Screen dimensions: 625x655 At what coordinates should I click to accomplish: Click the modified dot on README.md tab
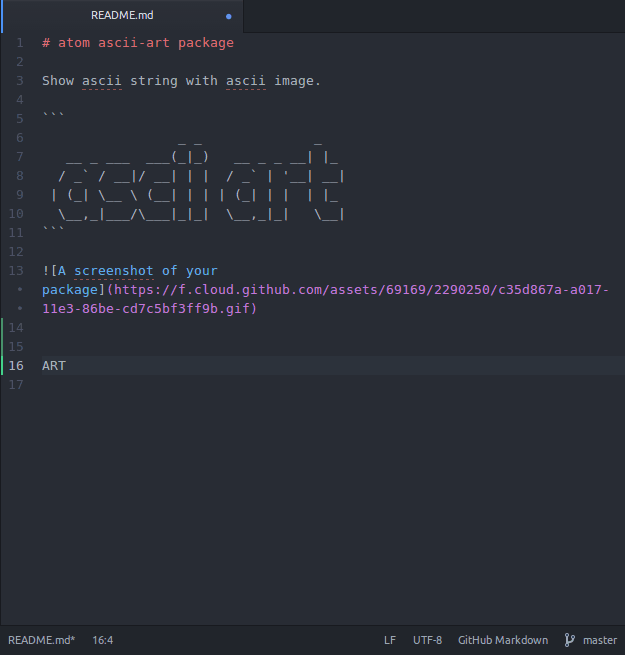(229, 16)
